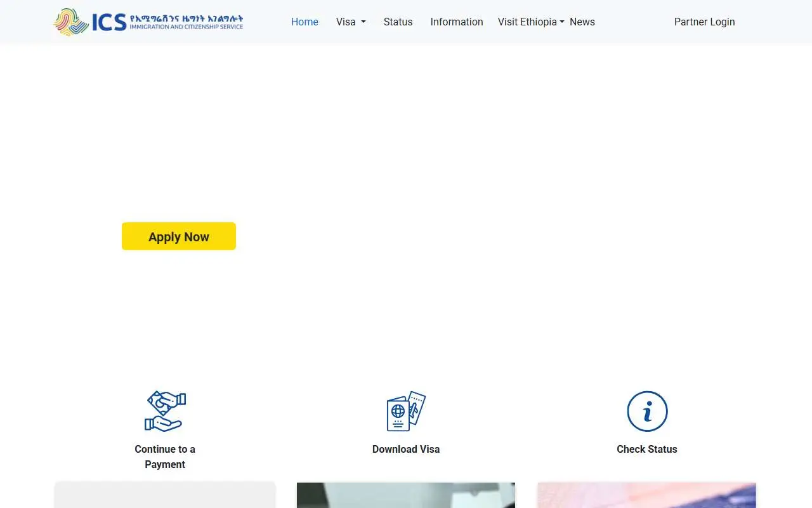
Task: Click the Continue to a Payment label
Action: click(x=165, y=457)
